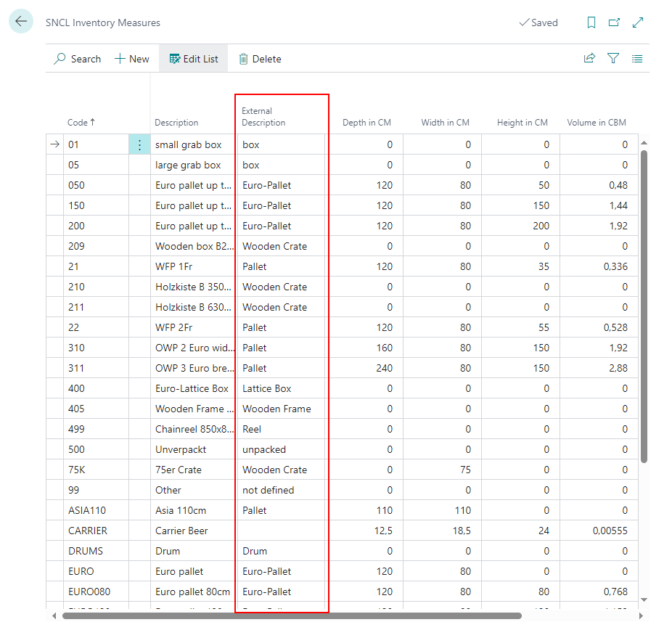Click Search in the toolbar
The height and width of the screenshot is (630, 672).
coord(77,59)
